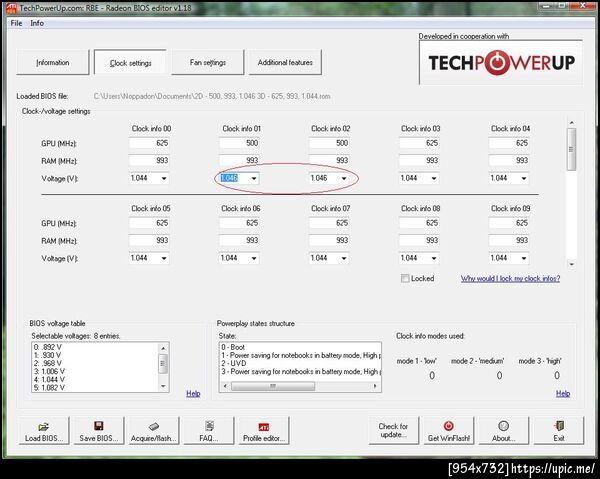This screenshot has height=479, width=600.
Task: Open the File menu
Action: [16, 23]
